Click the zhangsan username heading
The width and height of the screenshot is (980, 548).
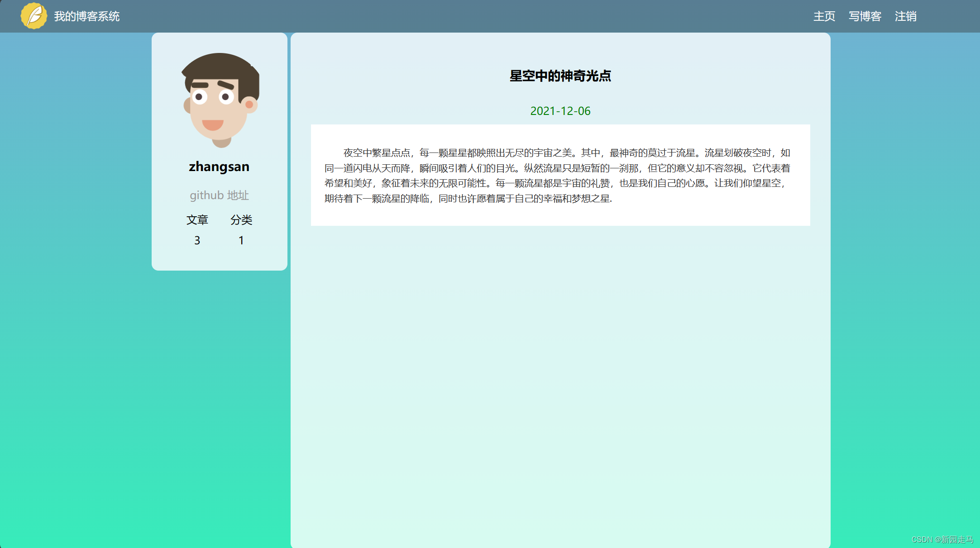tap(219, 167)
